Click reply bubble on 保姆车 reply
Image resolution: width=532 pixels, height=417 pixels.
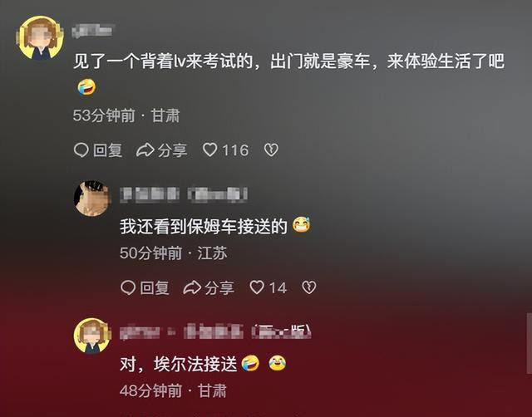tap(128, 287)
